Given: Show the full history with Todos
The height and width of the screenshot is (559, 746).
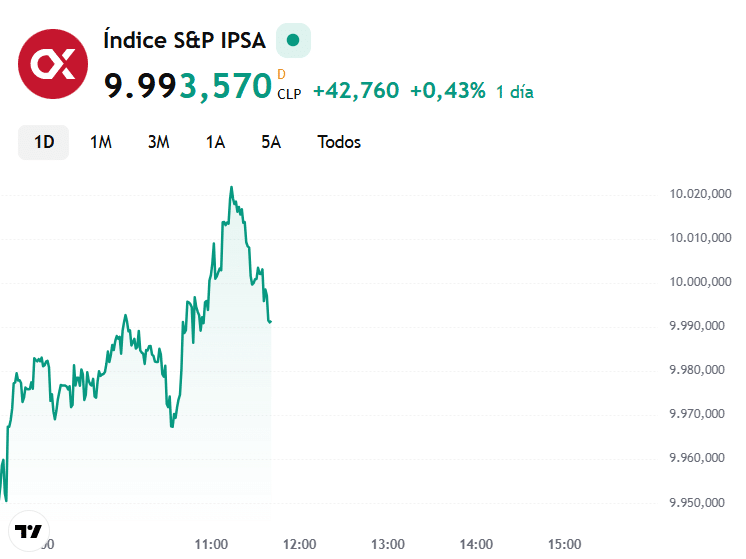Looking at the screenshot, I should pos(339,142).
